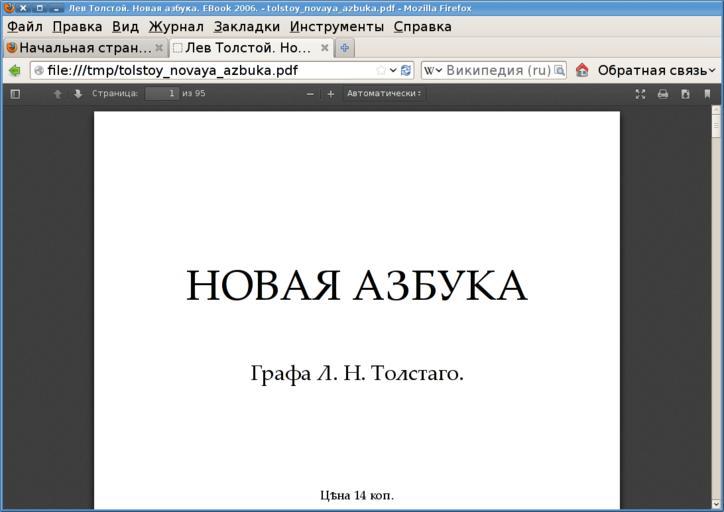Print the PDF document

point(663,94)
